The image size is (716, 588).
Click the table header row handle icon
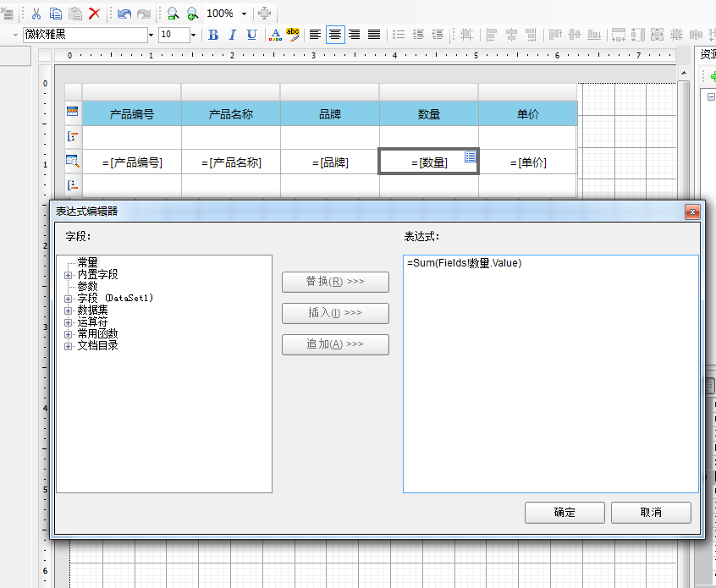pos(73,112)
